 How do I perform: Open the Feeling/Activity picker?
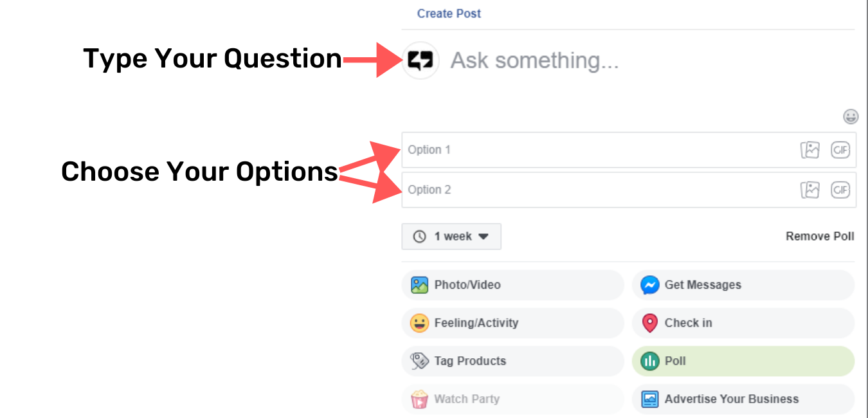(x=419, y=323)
